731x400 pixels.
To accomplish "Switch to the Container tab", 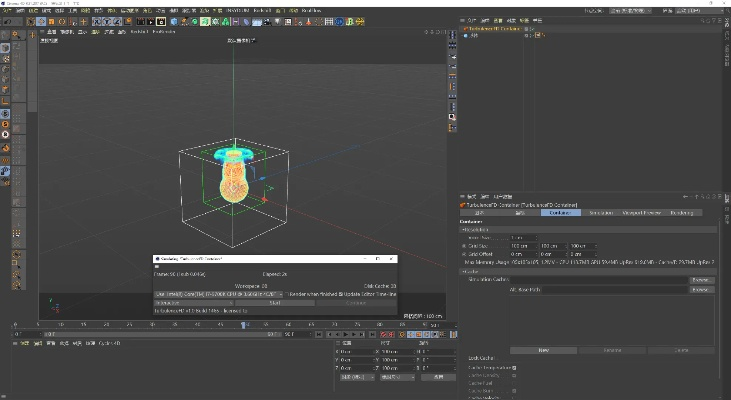I will click(561, 213).
